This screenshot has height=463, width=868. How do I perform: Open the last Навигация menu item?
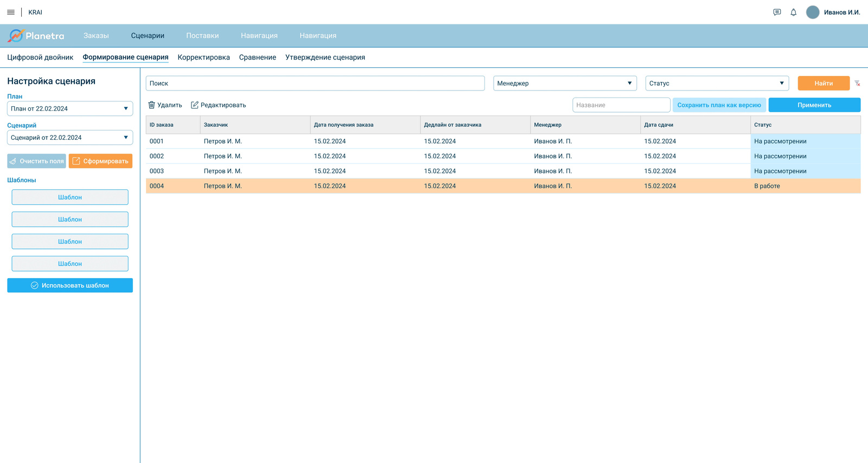[x=318, y=36]
